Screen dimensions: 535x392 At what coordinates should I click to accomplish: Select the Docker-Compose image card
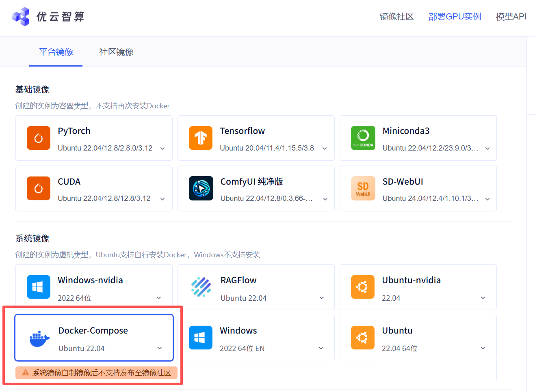(x=93, y=338)
